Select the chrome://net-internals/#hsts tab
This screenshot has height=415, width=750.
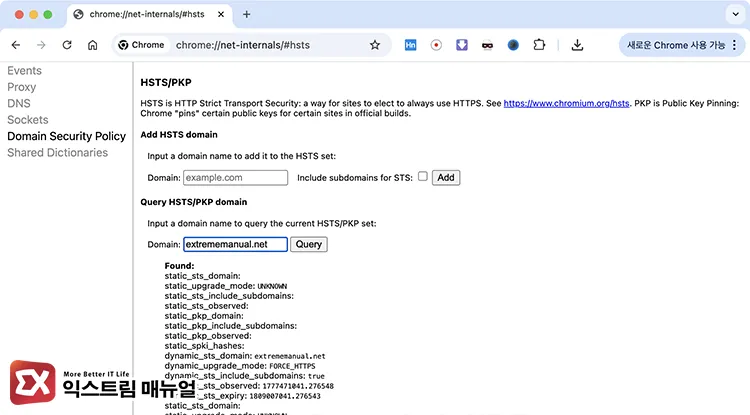tap(147, 14)
